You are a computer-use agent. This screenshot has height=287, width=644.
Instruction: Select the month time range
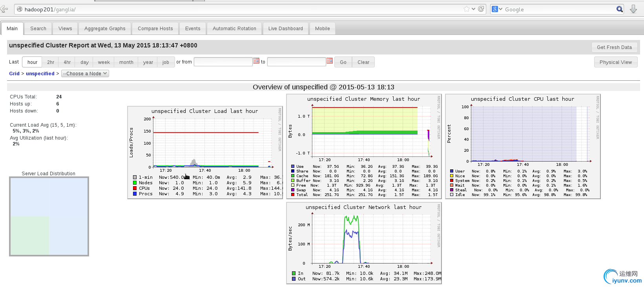pos(126,62)
